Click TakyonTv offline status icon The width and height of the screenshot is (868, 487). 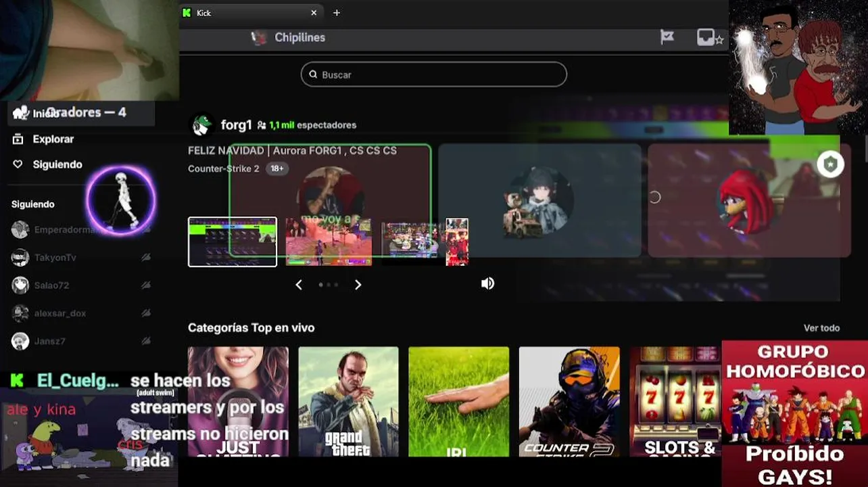coord(145,258)
